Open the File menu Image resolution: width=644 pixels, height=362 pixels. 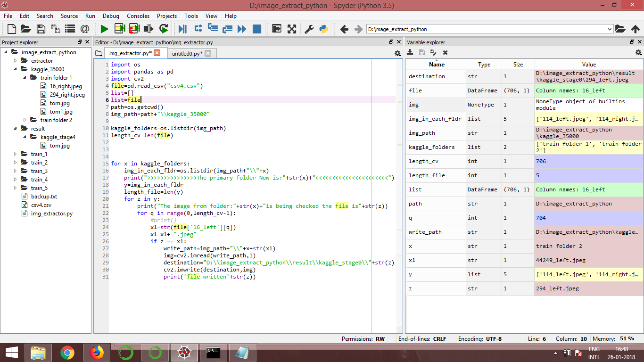pos(8,16)
